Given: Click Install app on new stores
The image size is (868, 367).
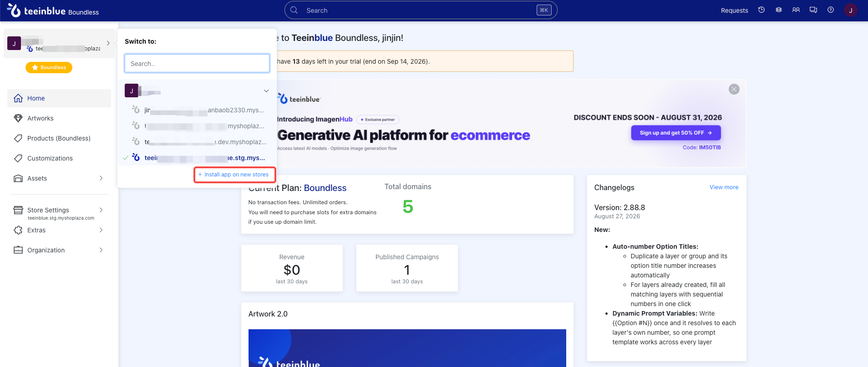Looking at the screenshot, I should point(233,175).
